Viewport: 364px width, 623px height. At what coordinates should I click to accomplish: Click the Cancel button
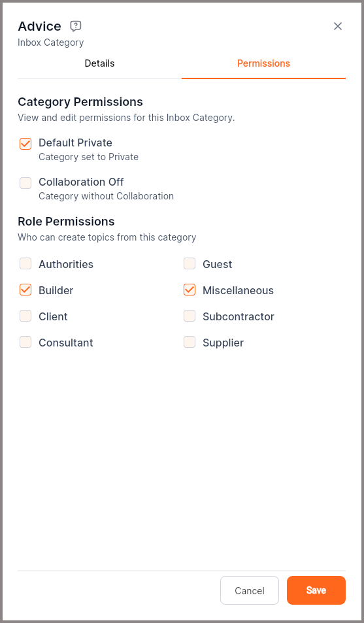coord(250,590)
